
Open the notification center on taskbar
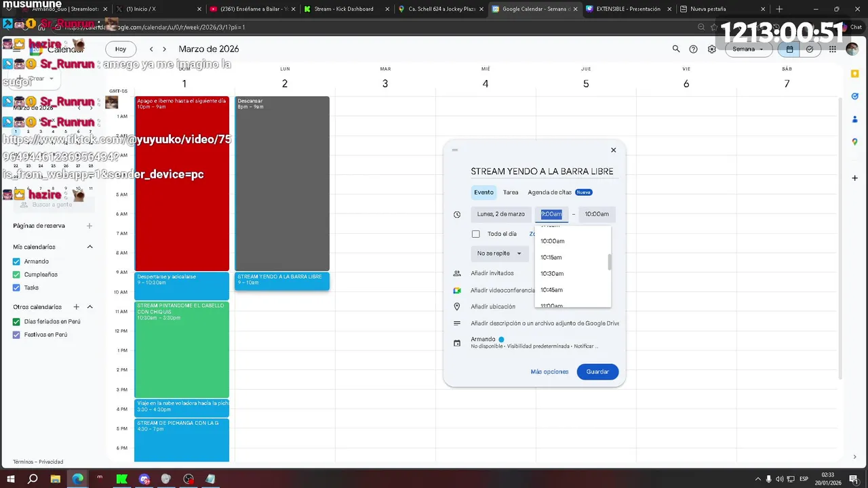(x=854, y=479)
